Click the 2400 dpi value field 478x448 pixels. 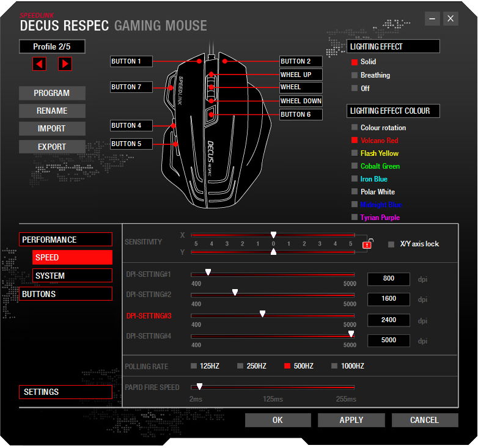[x=389, y=320]
